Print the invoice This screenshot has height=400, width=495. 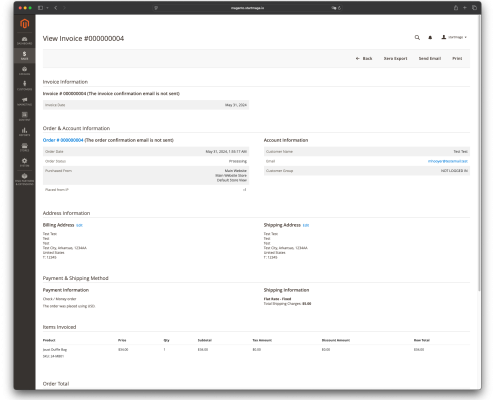(x=457, y=58)
